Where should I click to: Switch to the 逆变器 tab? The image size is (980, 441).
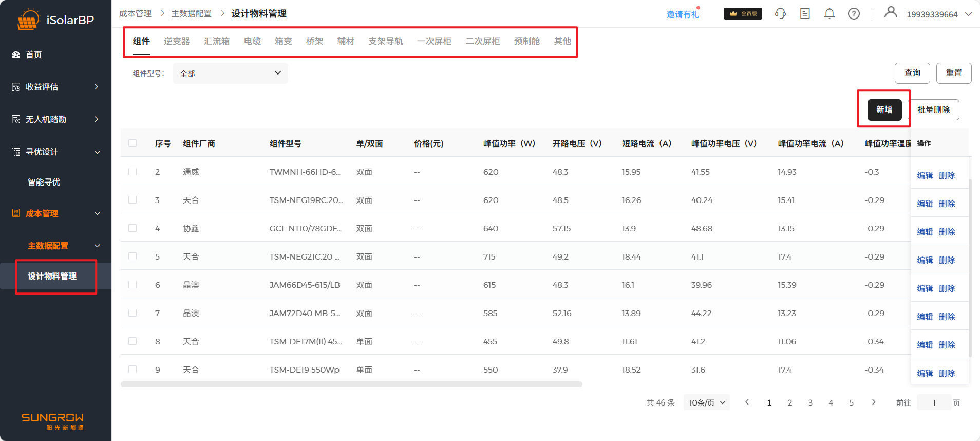177,41
